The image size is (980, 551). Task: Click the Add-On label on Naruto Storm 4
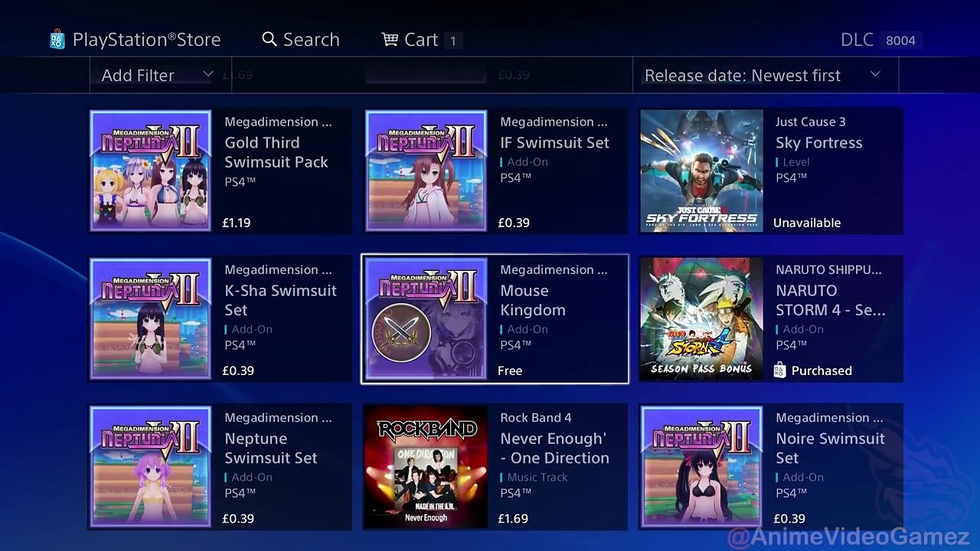(x=803, y=329)
